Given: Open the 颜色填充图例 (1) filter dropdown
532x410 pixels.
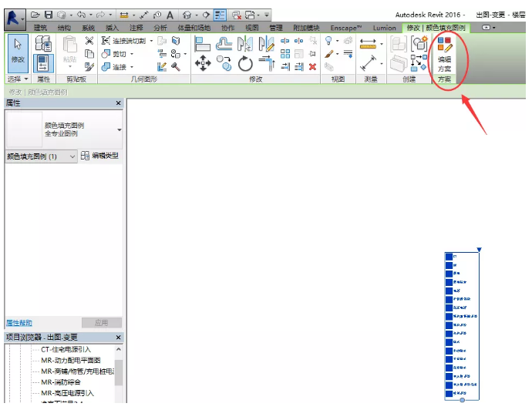Looking at the screenshot, I should [41, 156].
